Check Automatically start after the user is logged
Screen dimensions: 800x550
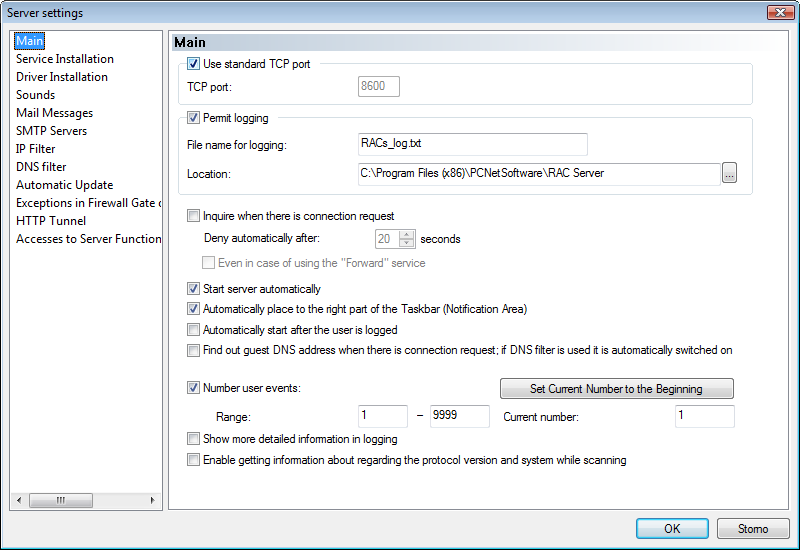point(193,330)
